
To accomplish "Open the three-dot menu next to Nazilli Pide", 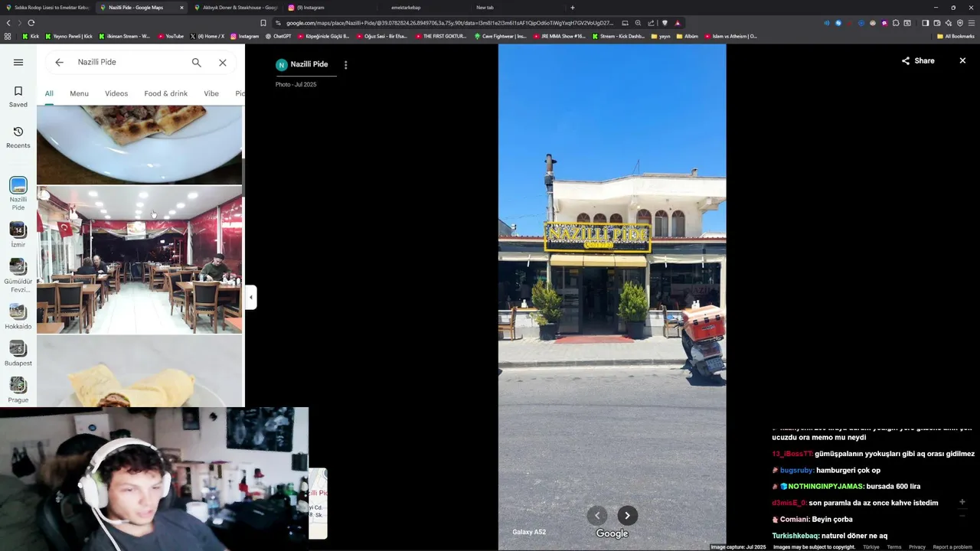I will point(345,65).
